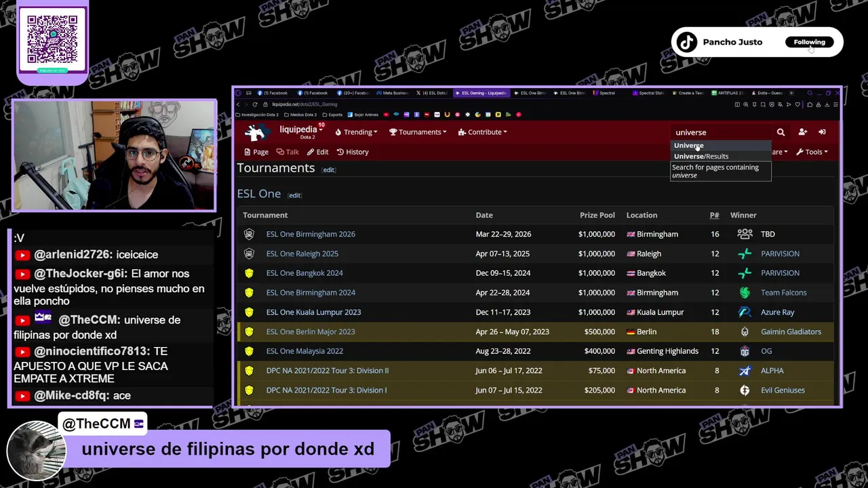The width and height of the screenshot is (868, 488).
Task: Expand the Trending dropdown menu
Action: 356,132
